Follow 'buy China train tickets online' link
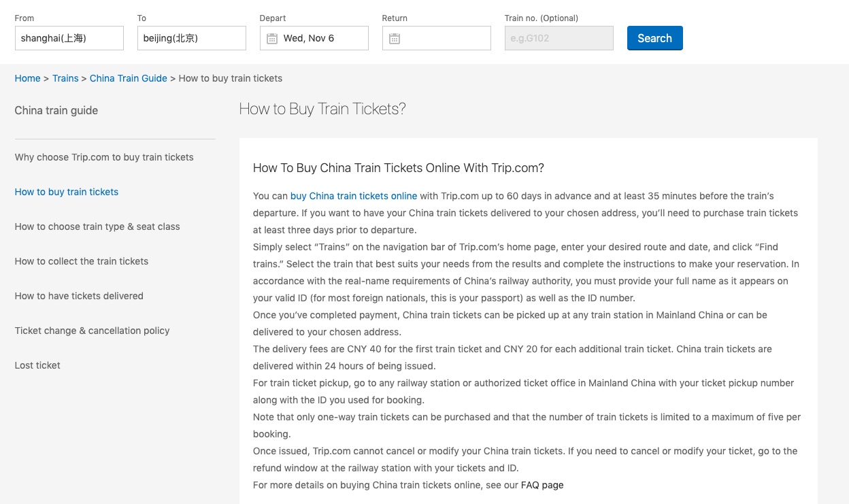849x504 pixels. pyautogui.click(x=354, y=196)
